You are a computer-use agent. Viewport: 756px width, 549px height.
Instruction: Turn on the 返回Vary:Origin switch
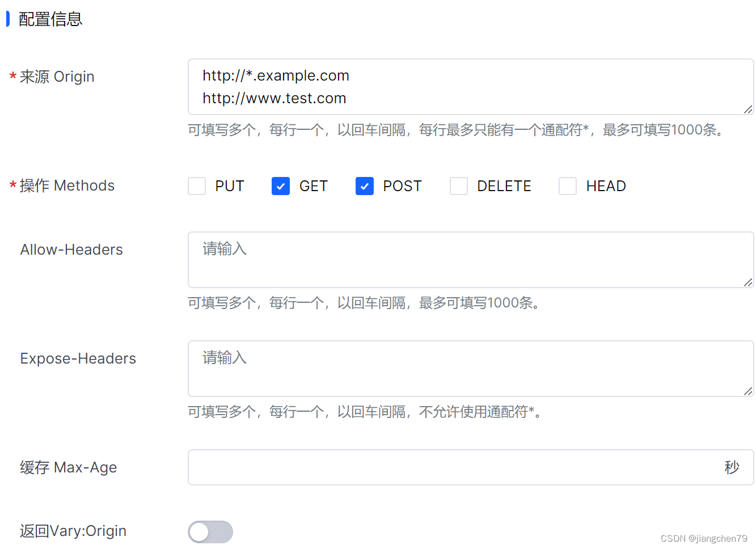tap(210, 531)
